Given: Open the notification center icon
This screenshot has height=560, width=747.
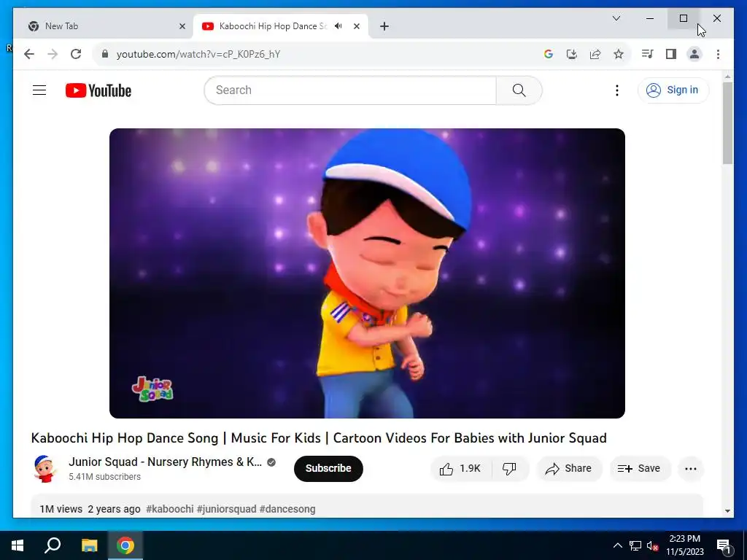Looking at the screenshot, I should tap(724, 545).
